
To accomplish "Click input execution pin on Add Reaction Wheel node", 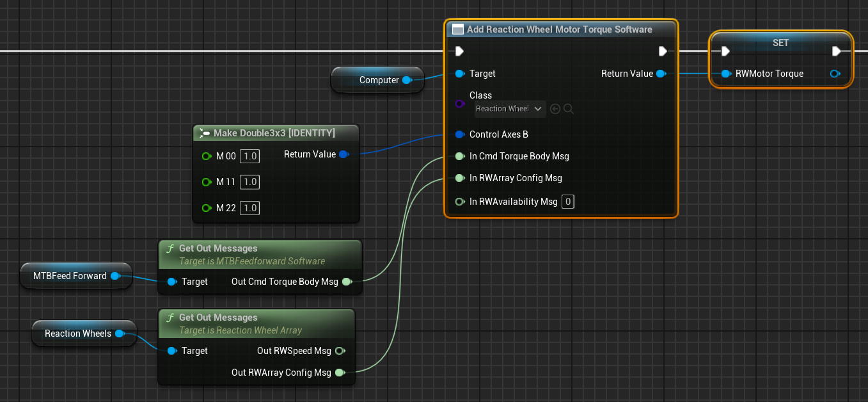I will click(459, 51).
